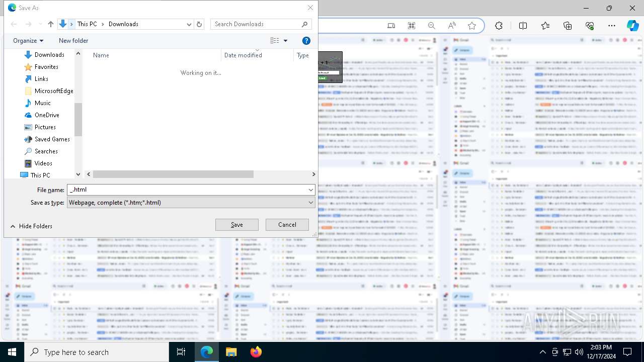Edit the File name field
The width and height of the screenshot is (644, 362).
(187, 190)
